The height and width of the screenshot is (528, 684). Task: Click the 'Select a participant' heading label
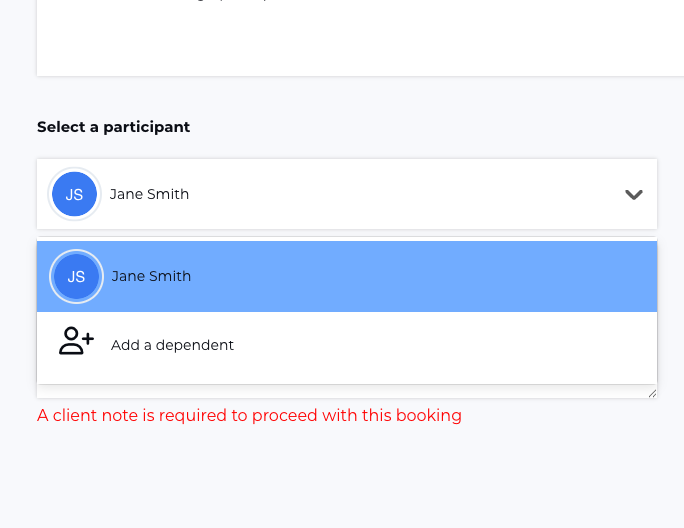(113, 127)
